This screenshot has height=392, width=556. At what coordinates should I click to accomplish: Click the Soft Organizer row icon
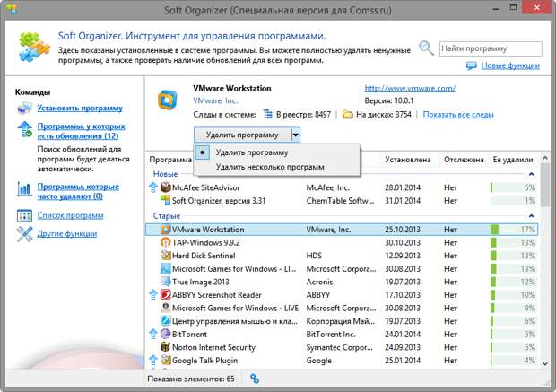click(x=165, y=200)
